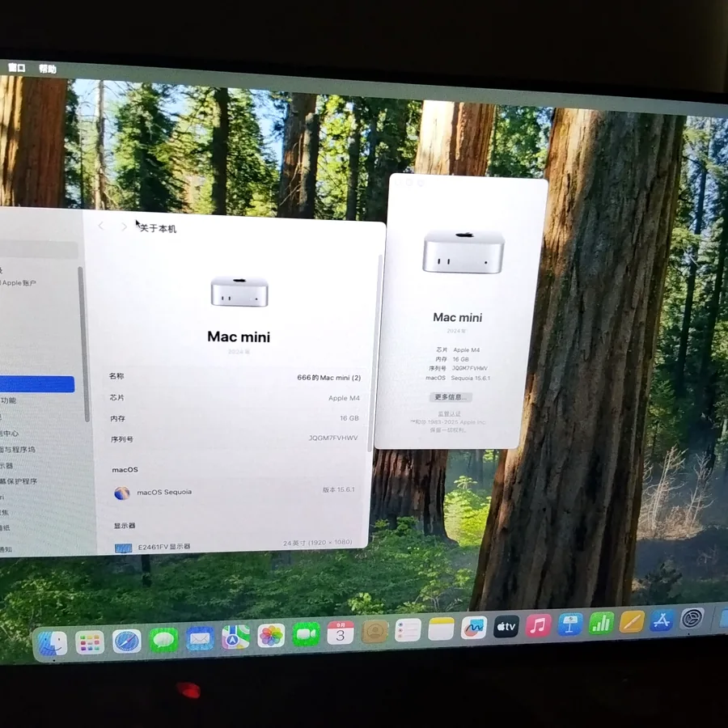
Task: Launch Reminders from the Dock
Action: point(408,630)
